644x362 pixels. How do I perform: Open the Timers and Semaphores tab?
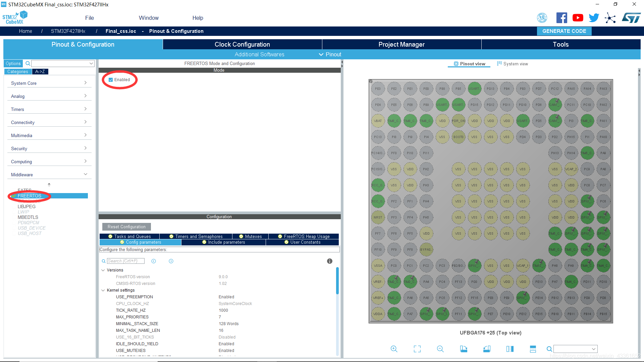(196, 236)
